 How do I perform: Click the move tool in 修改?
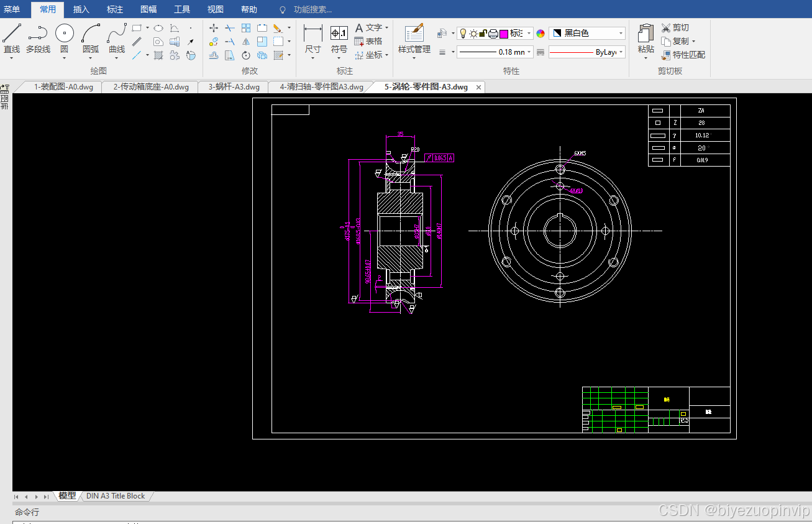(214, 28)
